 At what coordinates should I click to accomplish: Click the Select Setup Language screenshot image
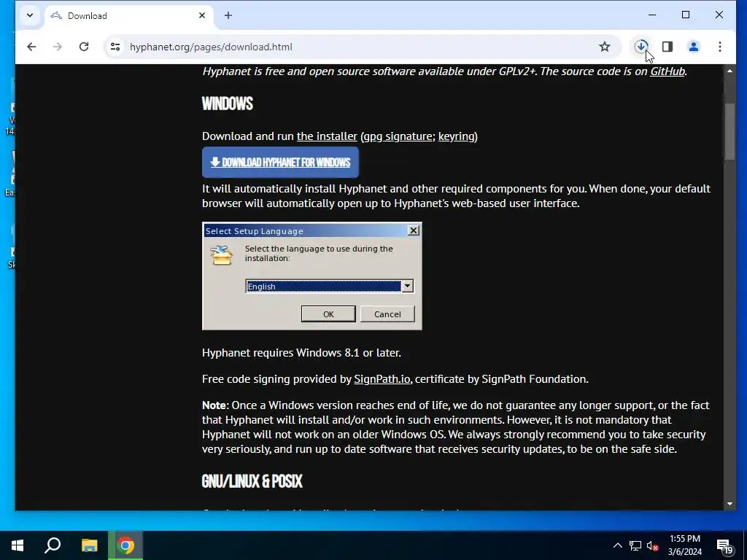[x=312, y=276]
